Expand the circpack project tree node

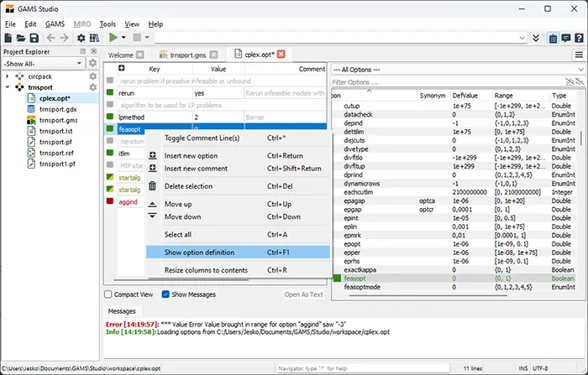(x=8, y=76)
